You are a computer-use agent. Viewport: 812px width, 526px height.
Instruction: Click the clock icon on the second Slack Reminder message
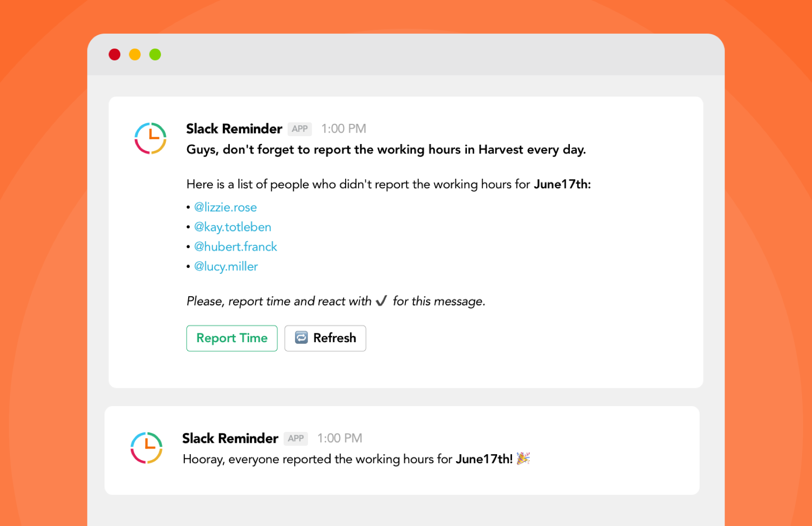tap(147, 448)
